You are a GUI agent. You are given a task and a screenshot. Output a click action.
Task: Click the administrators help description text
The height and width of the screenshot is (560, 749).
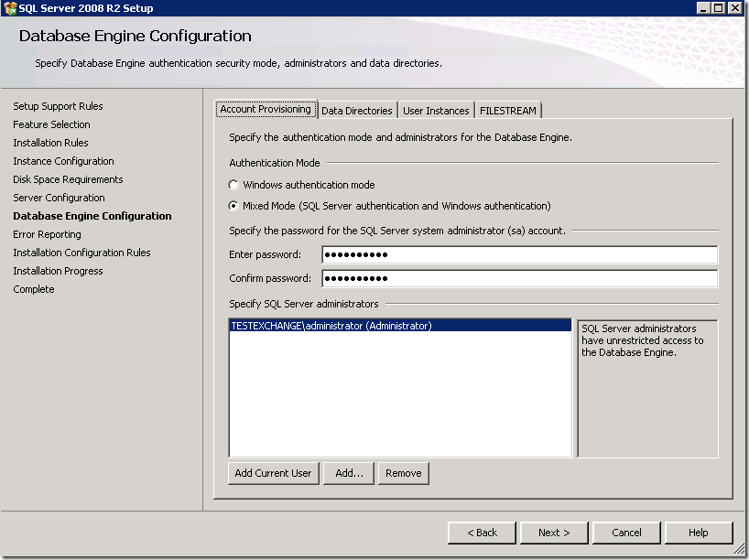(642, 340)
